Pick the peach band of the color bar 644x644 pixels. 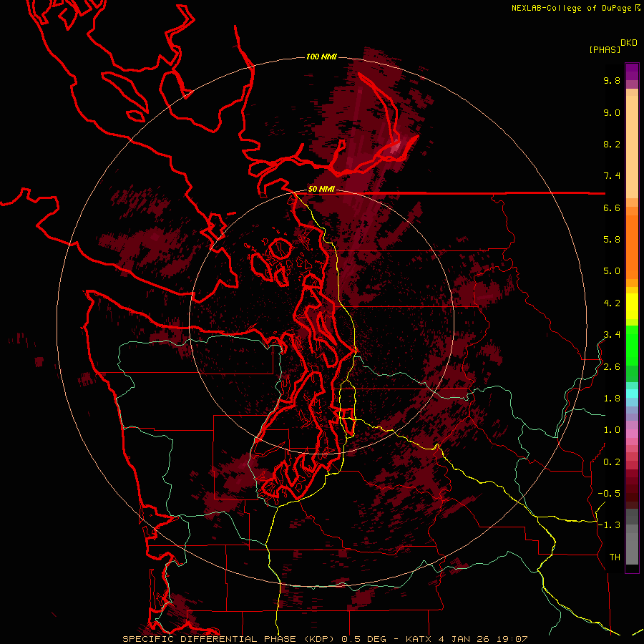click(x=632, y=146)
